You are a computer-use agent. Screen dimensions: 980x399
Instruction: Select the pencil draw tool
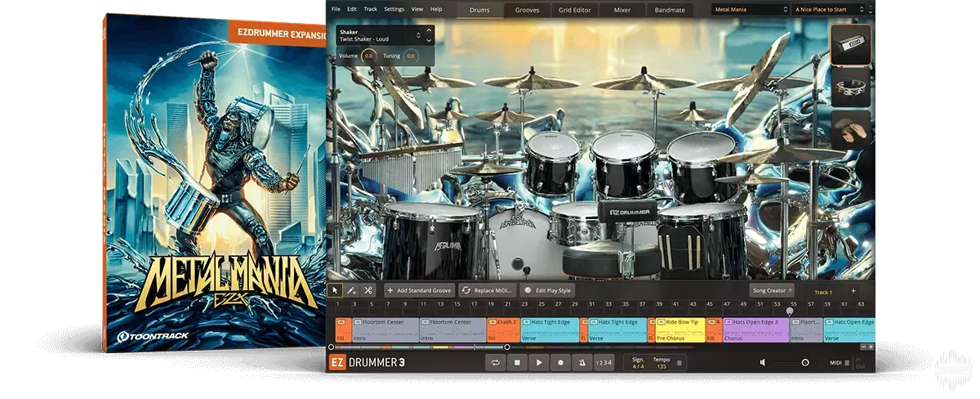point(351,290)
